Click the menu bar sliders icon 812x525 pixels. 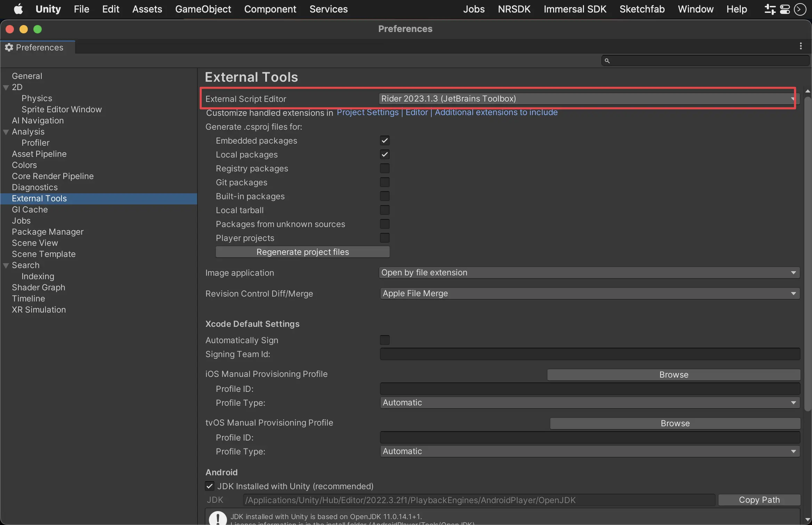point(770,9)
